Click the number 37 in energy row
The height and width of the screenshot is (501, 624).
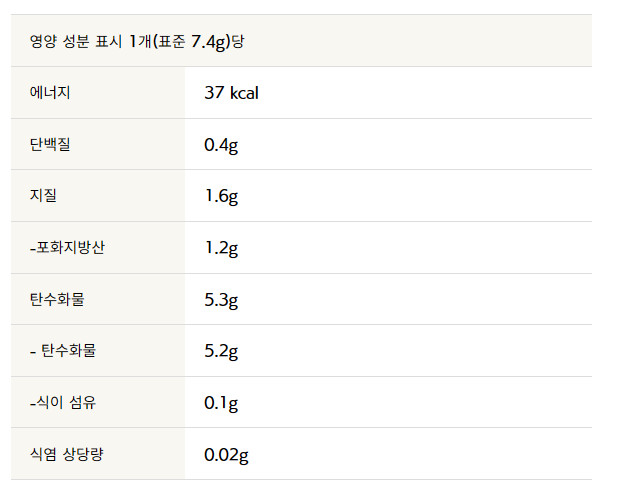[213, 93]
